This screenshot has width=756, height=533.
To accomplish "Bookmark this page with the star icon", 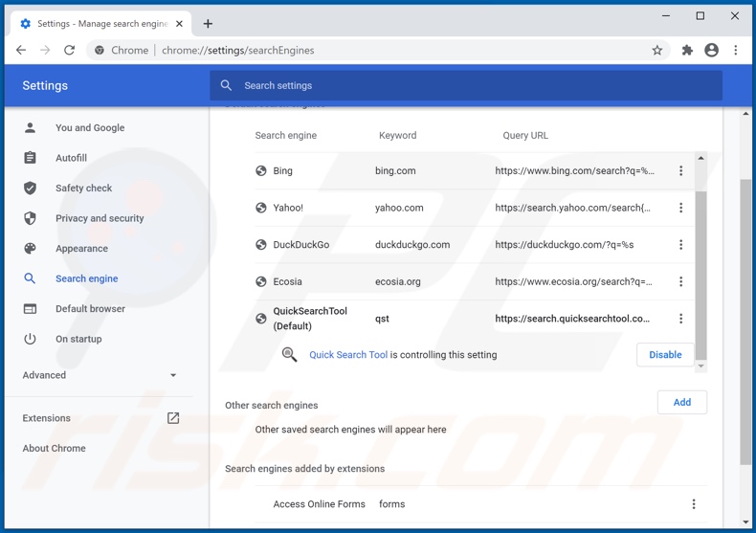I will (656, 50).
